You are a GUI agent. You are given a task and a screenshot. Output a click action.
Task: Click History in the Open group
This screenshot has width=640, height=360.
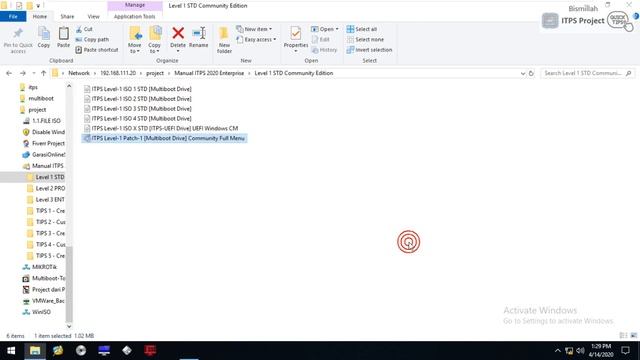click(324, 50)
